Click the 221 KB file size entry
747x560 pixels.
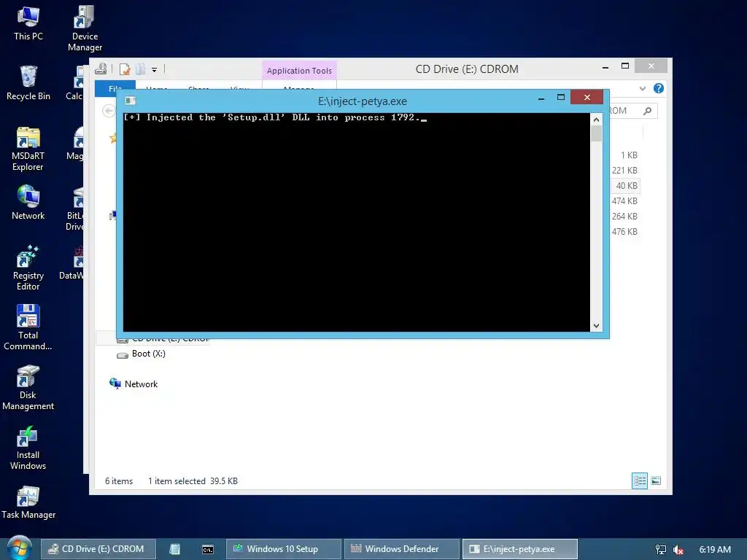(x=624, y=171)
